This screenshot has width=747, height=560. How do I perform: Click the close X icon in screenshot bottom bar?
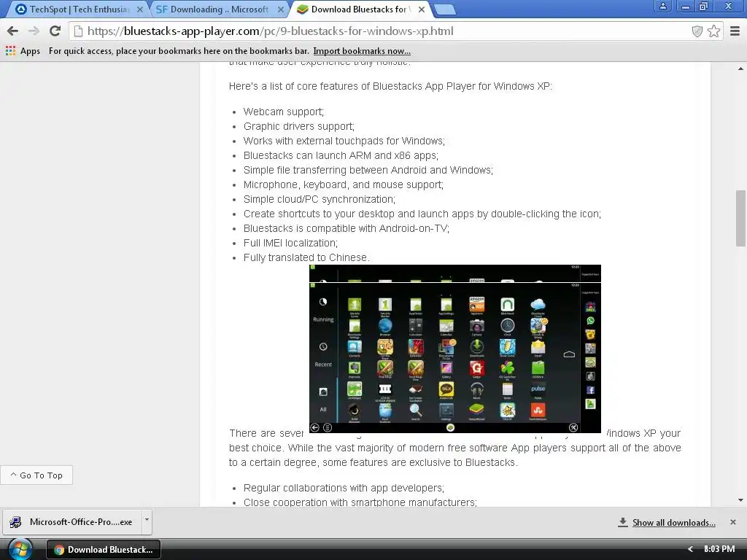click(x=573, y=427)
